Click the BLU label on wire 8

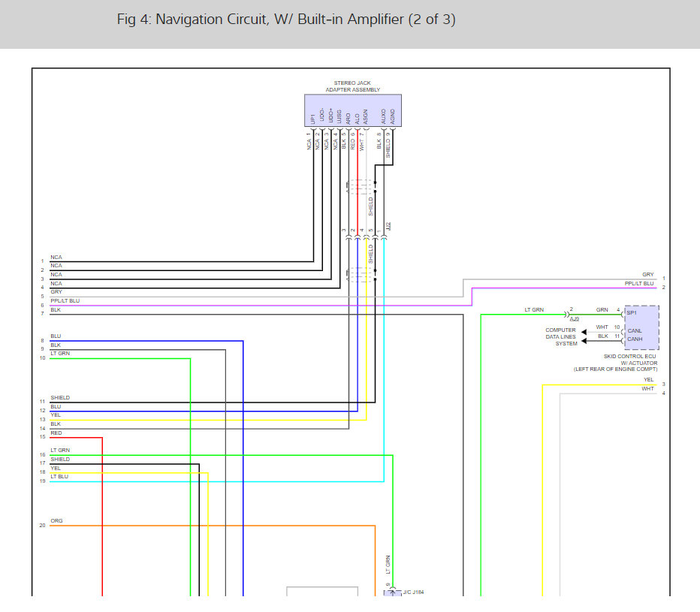(56, 336)
